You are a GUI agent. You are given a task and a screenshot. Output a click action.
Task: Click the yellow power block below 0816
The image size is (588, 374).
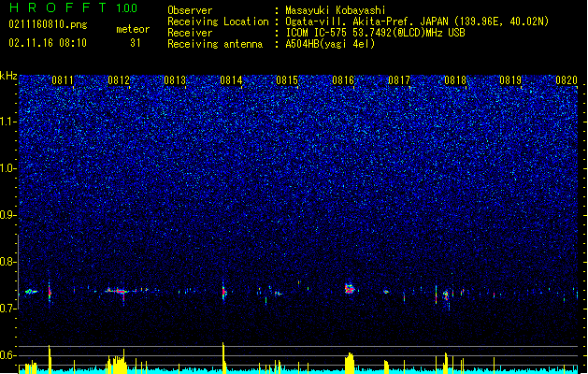(350, 363)
